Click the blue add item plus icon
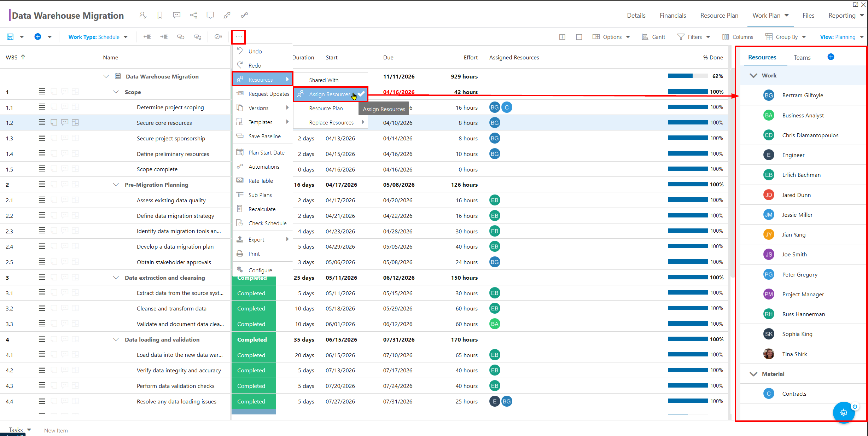Image resolution: width=868 pixels, height=436 pixels. [38, 37]
